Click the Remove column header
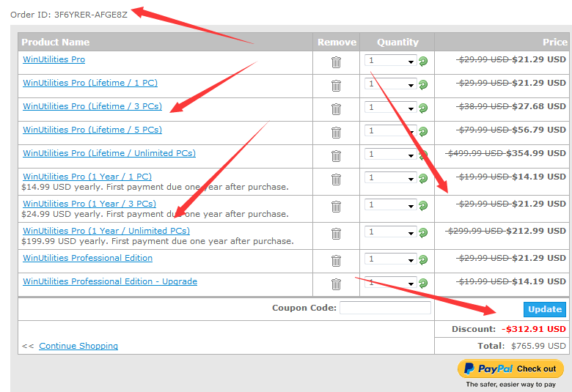Image resolution: width=572 pixels, height=392 pixels. click(x=337, y=42)
